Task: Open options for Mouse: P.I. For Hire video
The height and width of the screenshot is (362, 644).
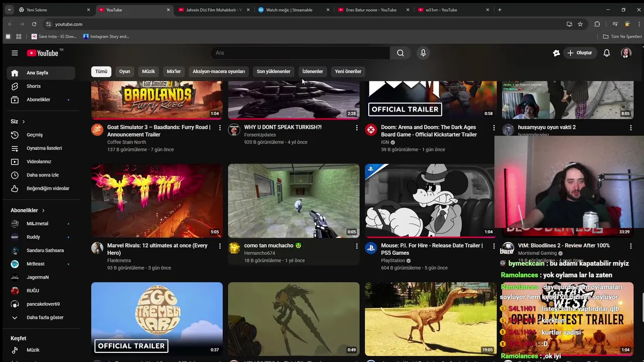Action: pyautogui.click(x=494, y=246)
